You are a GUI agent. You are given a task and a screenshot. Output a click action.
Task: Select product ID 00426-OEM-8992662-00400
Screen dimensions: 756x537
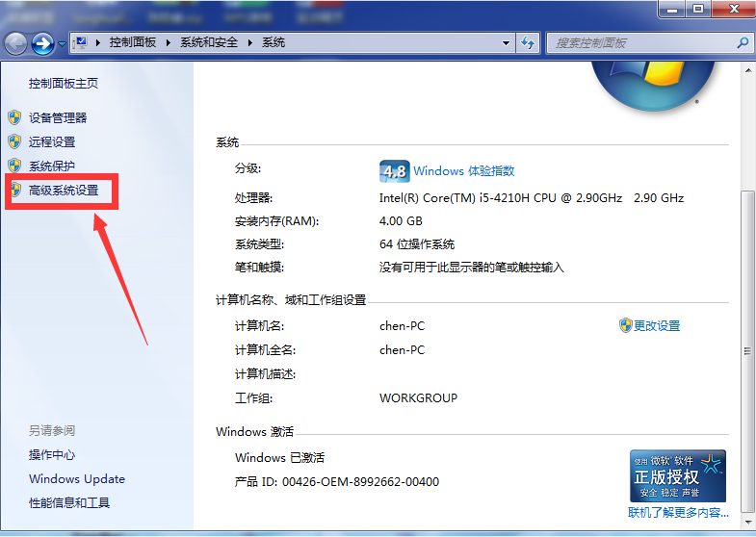[360, 481]
